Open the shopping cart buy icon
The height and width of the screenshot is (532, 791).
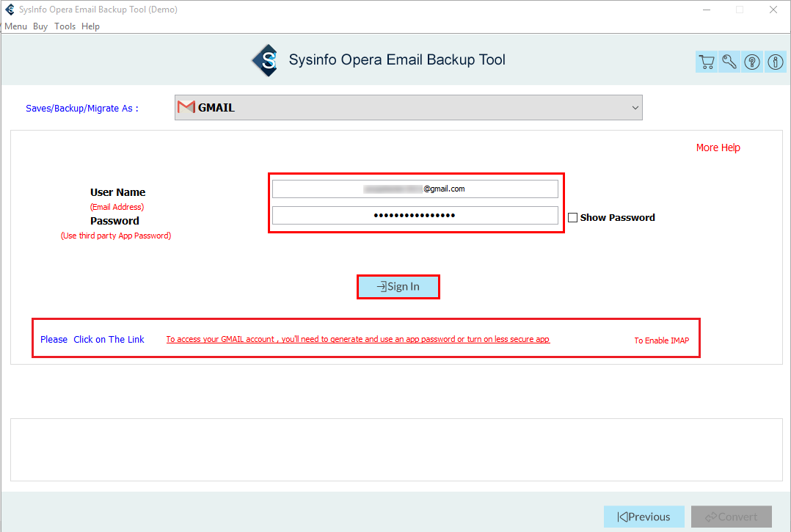(x=706, y=62)
